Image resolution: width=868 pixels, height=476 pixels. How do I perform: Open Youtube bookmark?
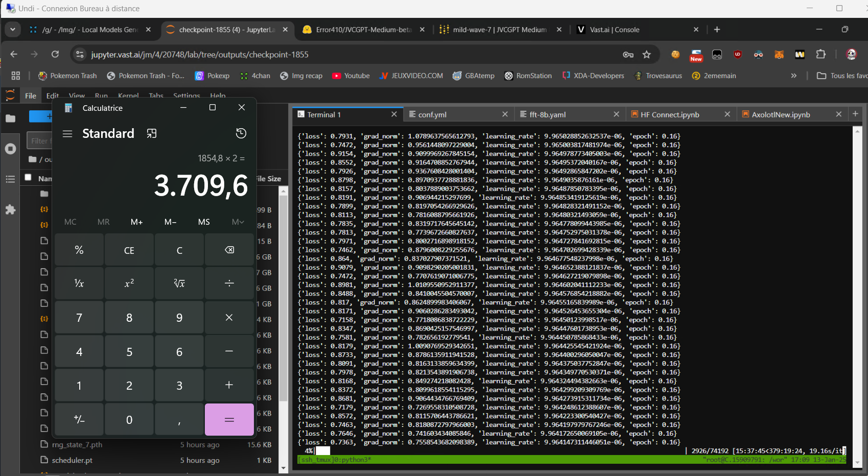tap(351, 76)
